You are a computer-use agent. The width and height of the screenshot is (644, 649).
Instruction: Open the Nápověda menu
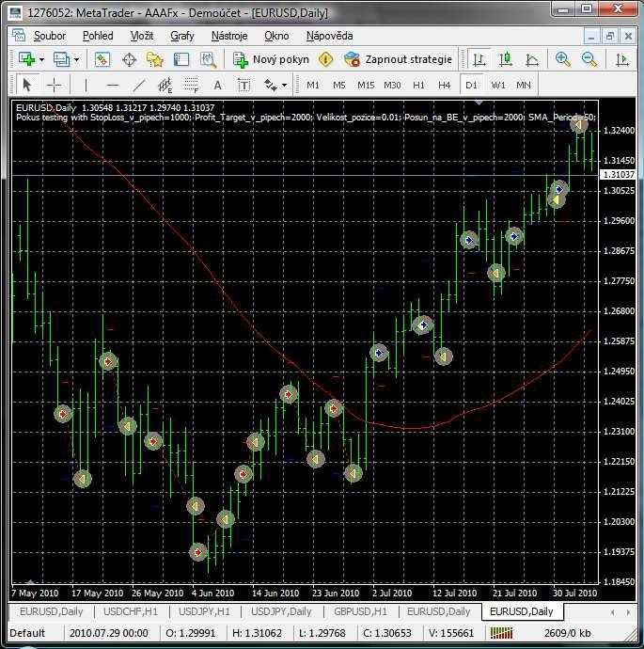point(329,36)
